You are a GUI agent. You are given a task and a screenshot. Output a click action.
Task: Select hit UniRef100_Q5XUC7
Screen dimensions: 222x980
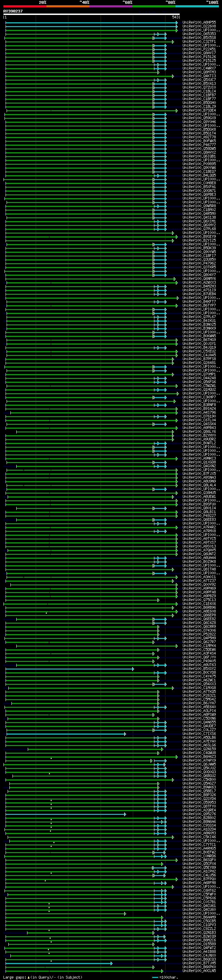pos(199,80)
